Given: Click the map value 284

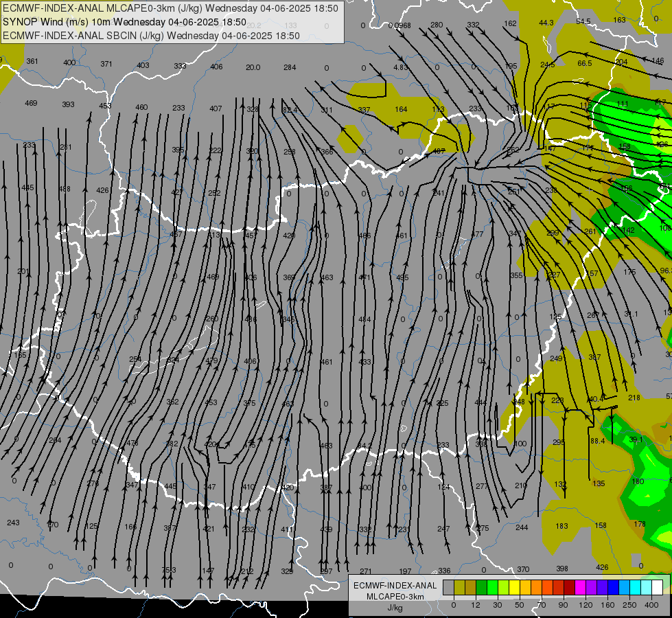Looking at the screenshot, I should (x=290, y=67).
